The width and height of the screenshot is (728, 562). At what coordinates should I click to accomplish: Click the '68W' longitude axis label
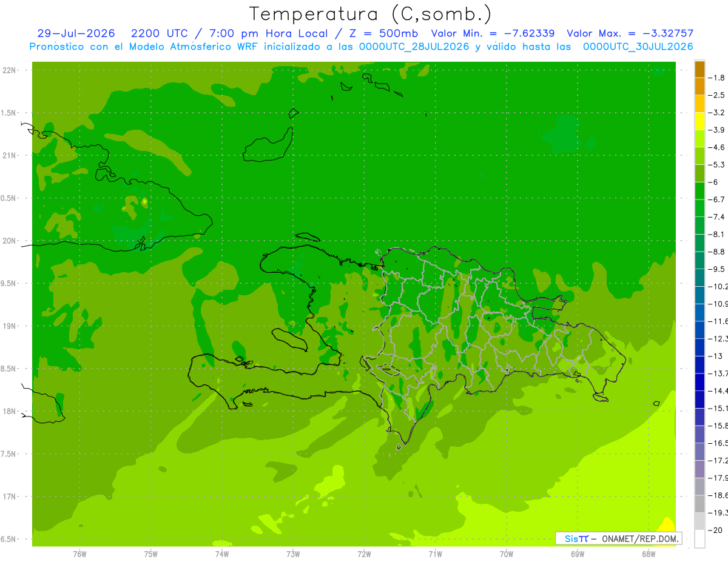pyautogui.click(x=649, y=554)
